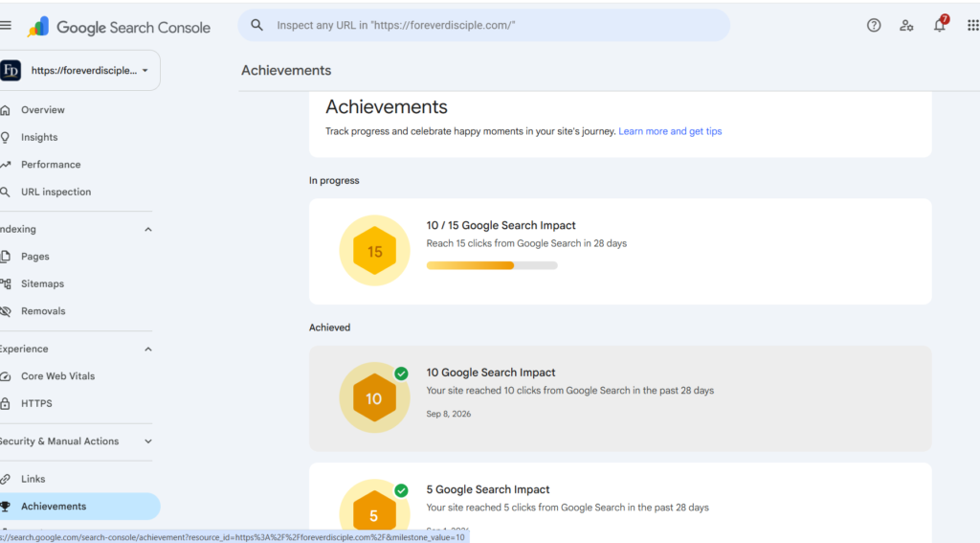Open the foreverdisciple property selector dropdown
This screenshot has height=543, width=980.
point(79,70)
